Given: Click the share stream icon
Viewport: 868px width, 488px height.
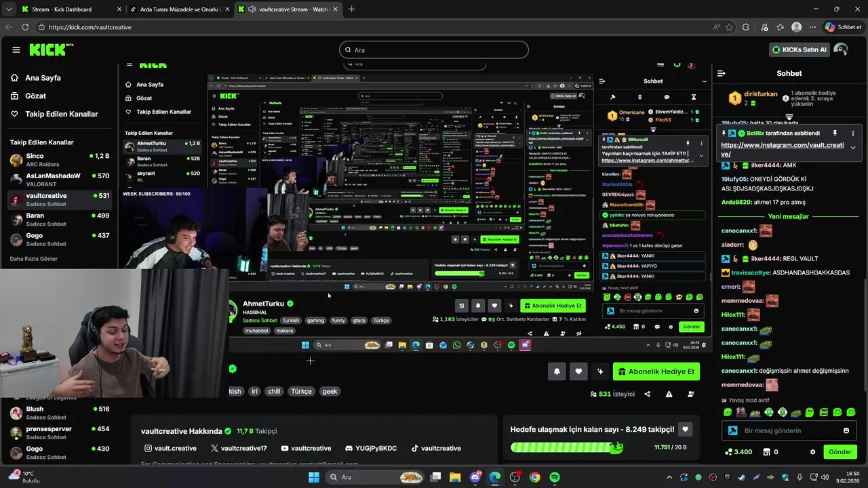Looking at the screenshot, I should coord(647,394).
